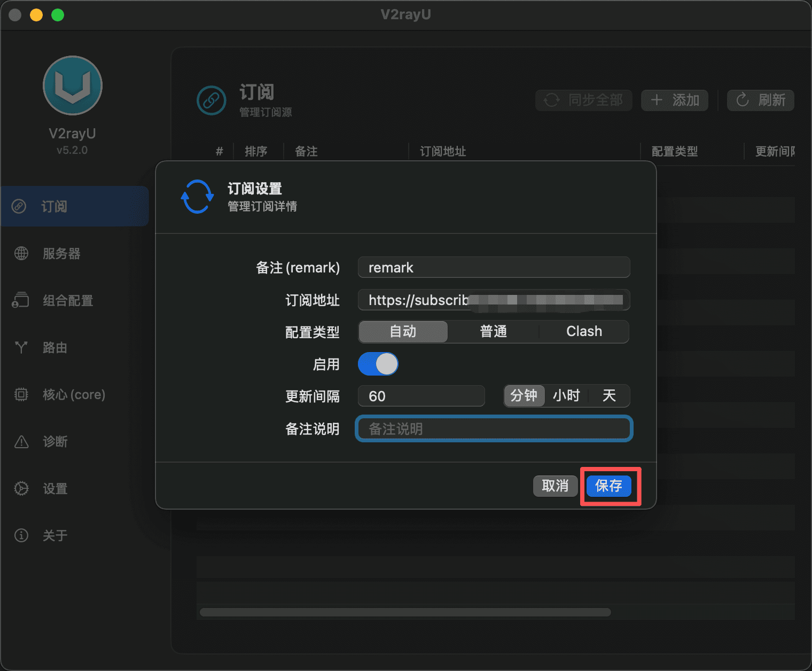The image size is (812, 671).
Task: Select 自动 config type
Action: pyautogui.click(x=403, y=332)
